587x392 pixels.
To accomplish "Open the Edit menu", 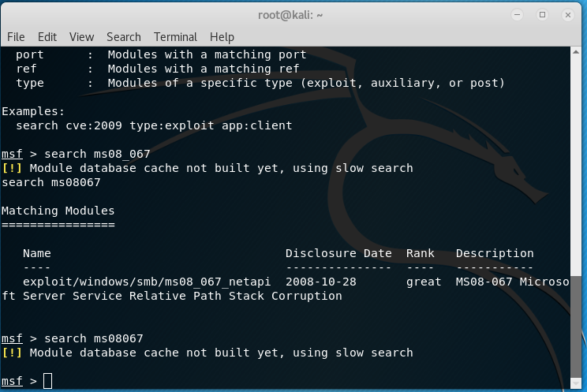I will [x=47, y=37].
